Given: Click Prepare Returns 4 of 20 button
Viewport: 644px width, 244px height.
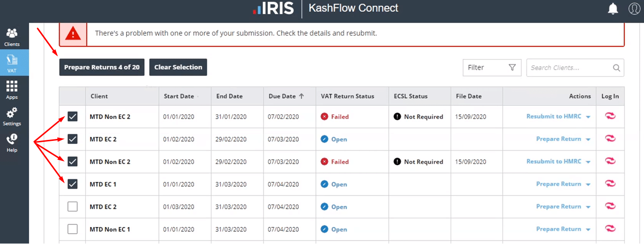Looking at the screenshot, I should (x=102, y=67).
